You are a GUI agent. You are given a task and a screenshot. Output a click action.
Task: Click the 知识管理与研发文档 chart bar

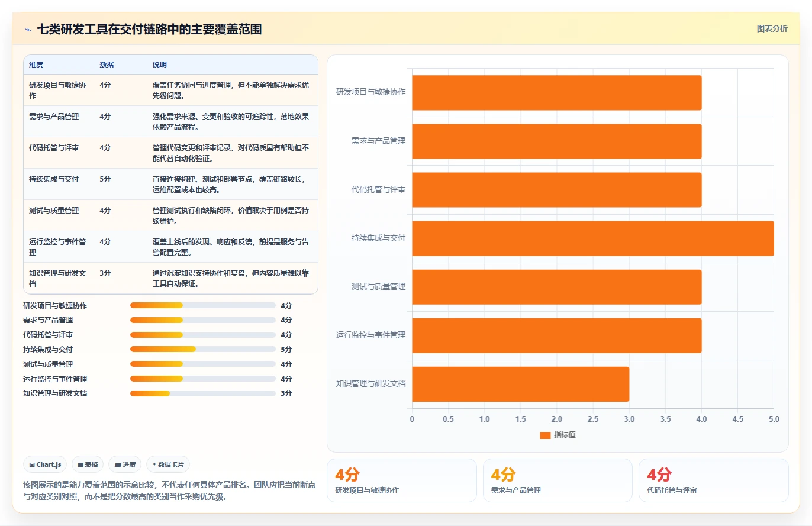tap(521, 384)
